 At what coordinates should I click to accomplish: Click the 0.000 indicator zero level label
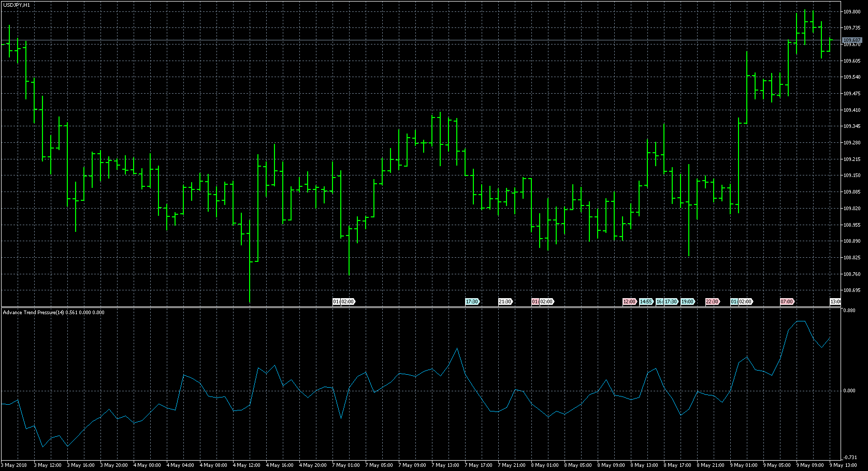point(849,391)
